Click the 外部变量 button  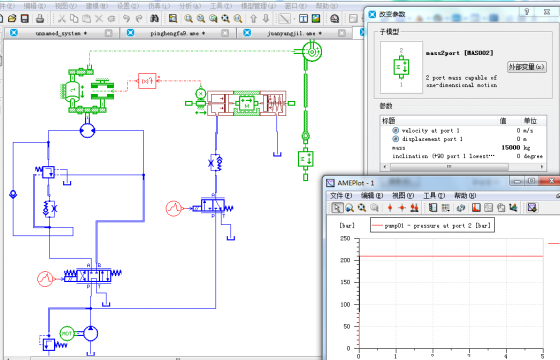(x=527, y=67)
